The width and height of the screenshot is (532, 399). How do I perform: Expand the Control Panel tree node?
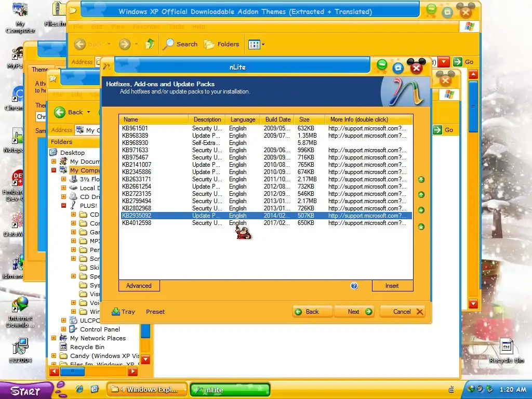coord(63,329)
